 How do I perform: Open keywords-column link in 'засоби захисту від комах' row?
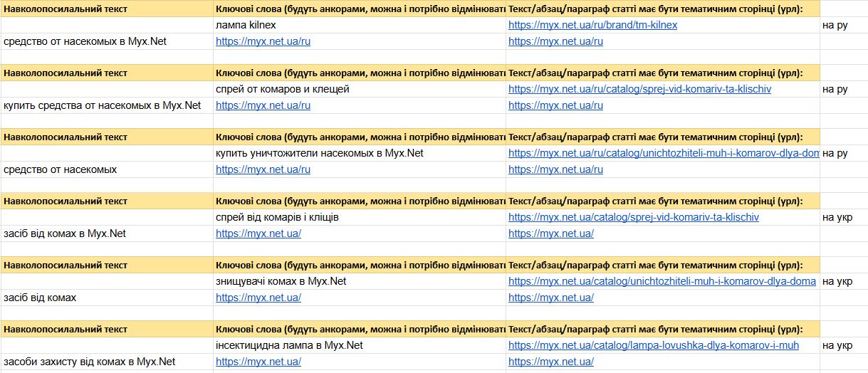point(258,362)
